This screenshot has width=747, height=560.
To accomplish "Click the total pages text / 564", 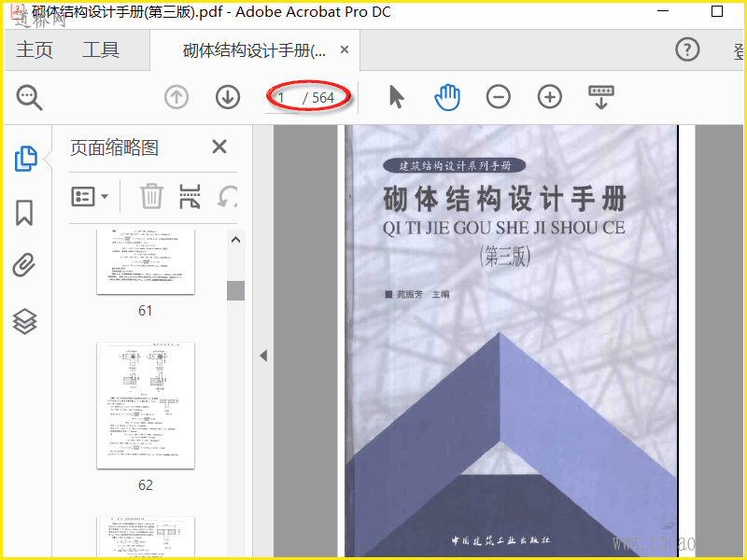I will 318,98.
